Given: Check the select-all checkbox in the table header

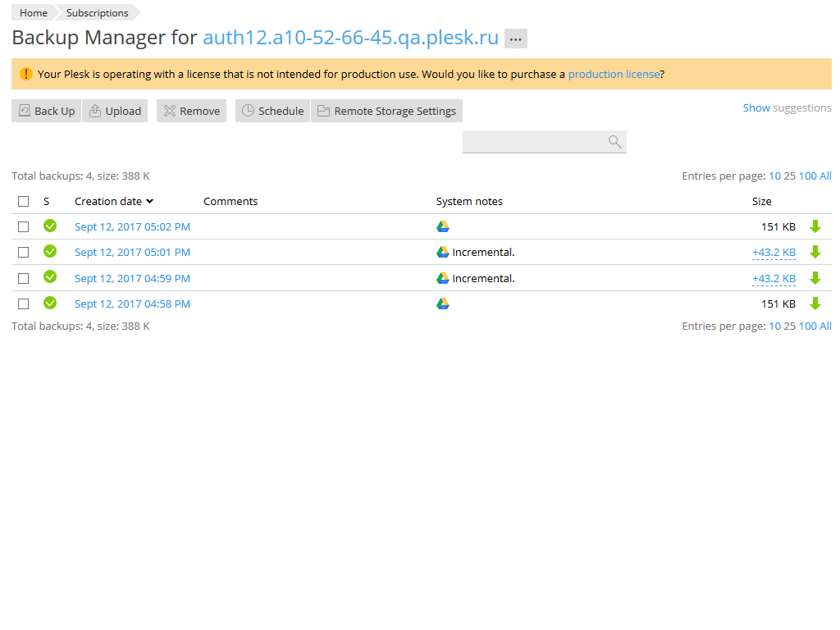Looking at the screenshot, I should [23, 201].
